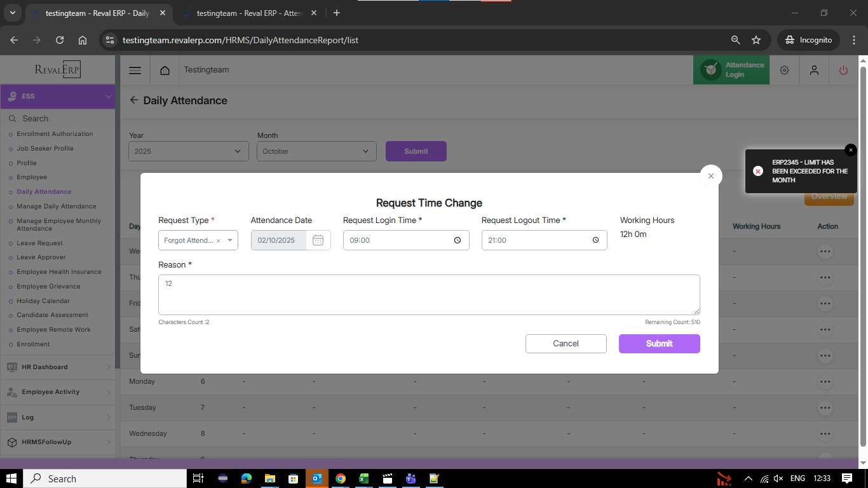Click the clock icon in Request Login Time

tap(458, 240)
